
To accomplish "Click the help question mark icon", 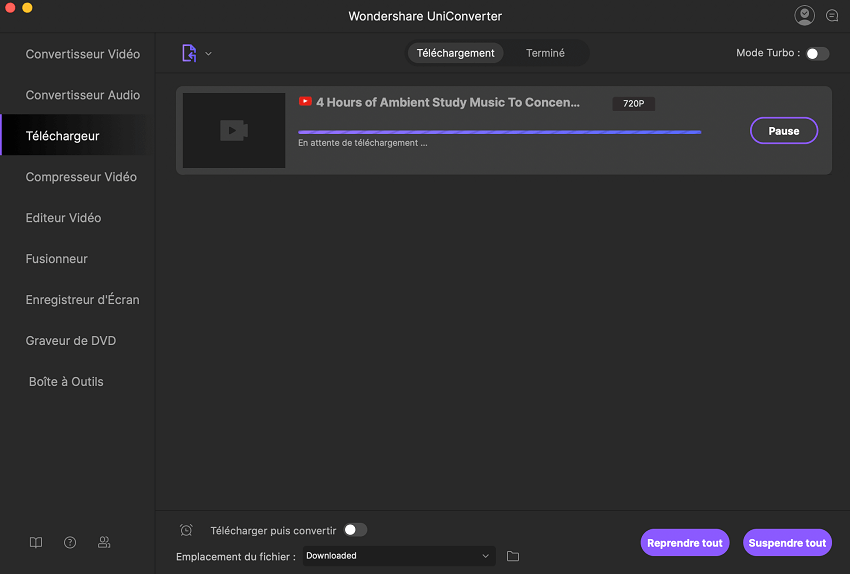I will [70, 542].
